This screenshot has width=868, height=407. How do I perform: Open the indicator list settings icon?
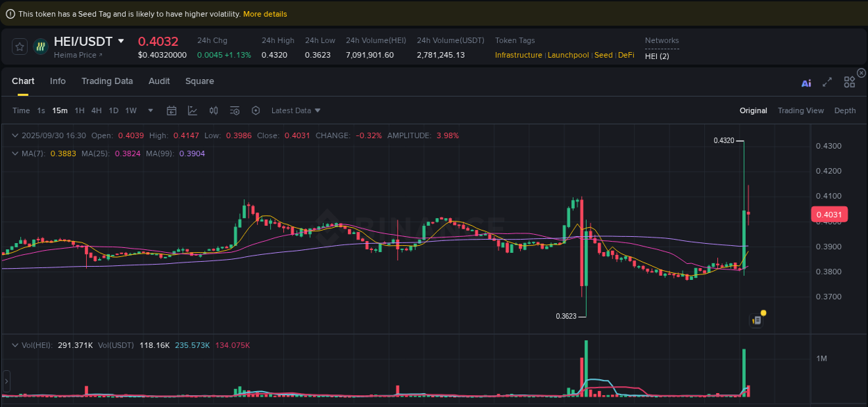(x=234, y=110)
